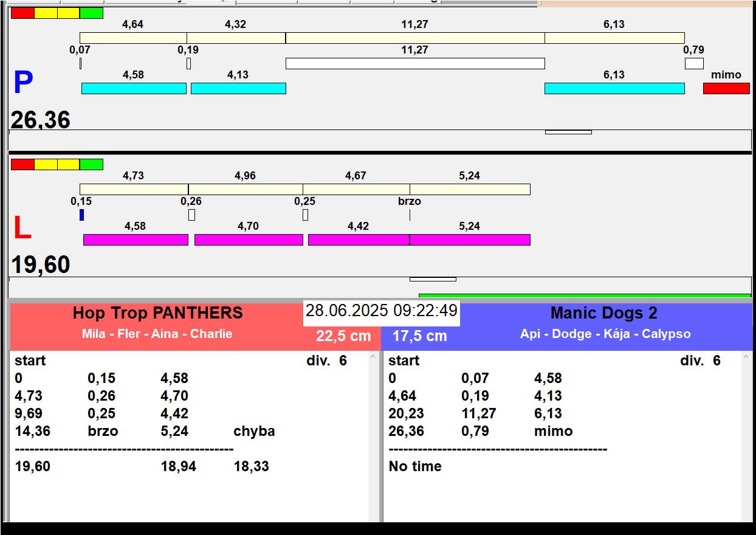Click 'chyba' in the PANTHERS results
This screenshot has width=756, height=535.
point(254,431)
